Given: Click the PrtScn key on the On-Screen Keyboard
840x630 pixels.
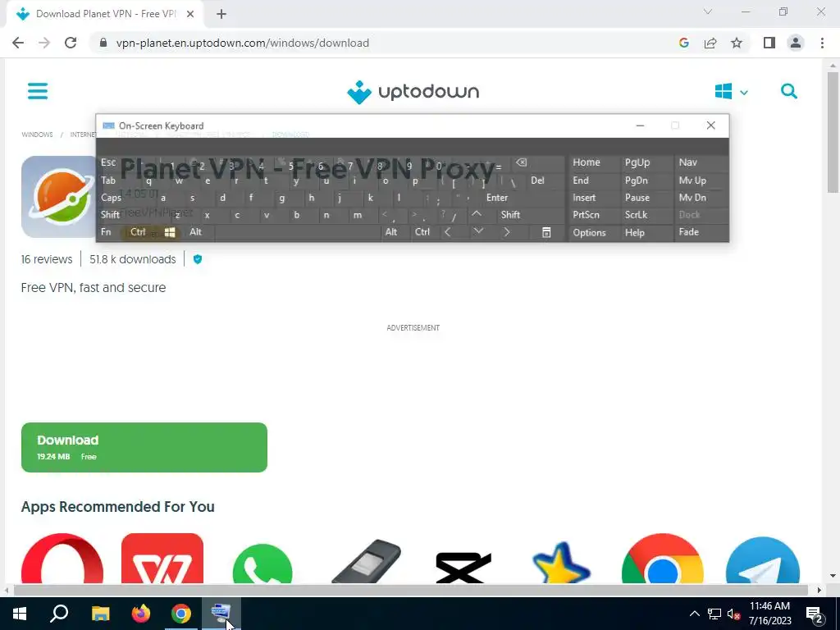Looking at the screenshot, I should pyautogui.click(x=586, y=214).
